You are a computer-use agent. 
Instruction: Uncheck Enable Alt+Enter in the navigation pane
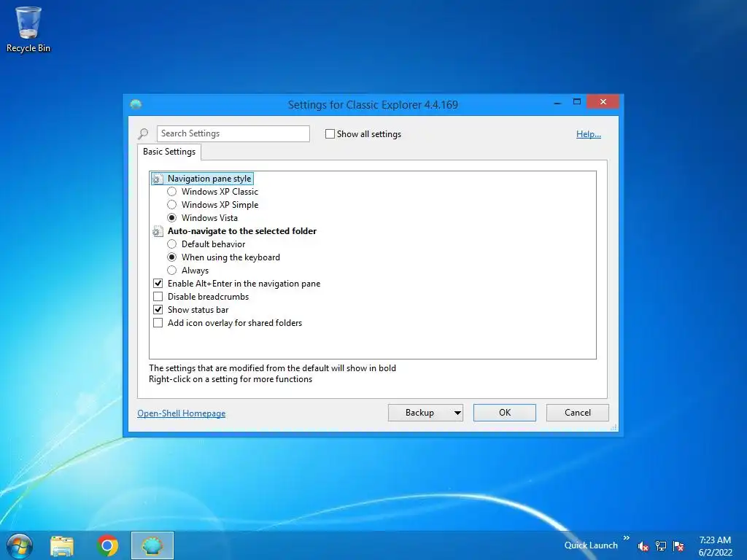[158, 284]
